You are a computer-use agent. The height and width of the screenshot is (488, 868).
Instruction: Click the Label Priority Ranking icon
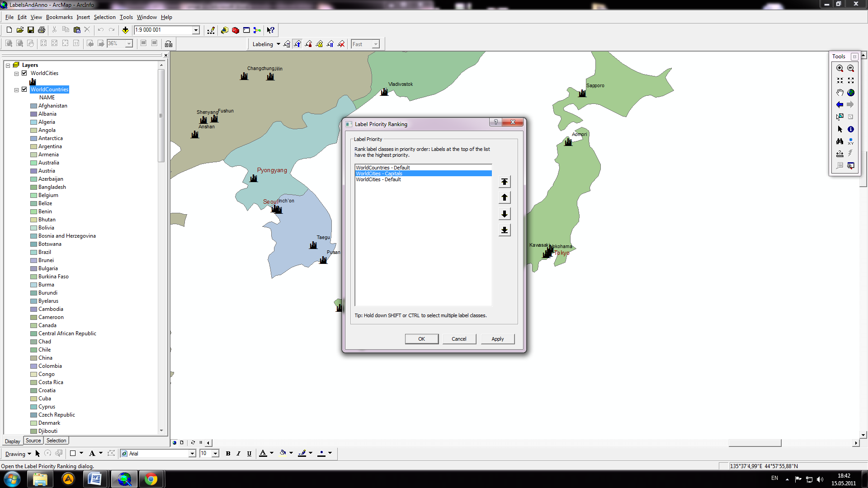[x=297, y=44]
